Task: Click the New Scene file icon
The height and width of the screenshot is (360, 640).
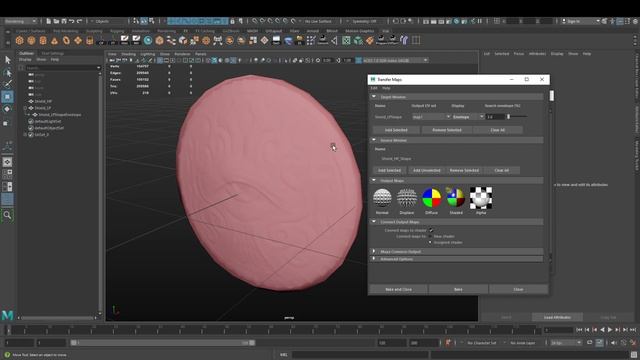Action: pos(49,21)
